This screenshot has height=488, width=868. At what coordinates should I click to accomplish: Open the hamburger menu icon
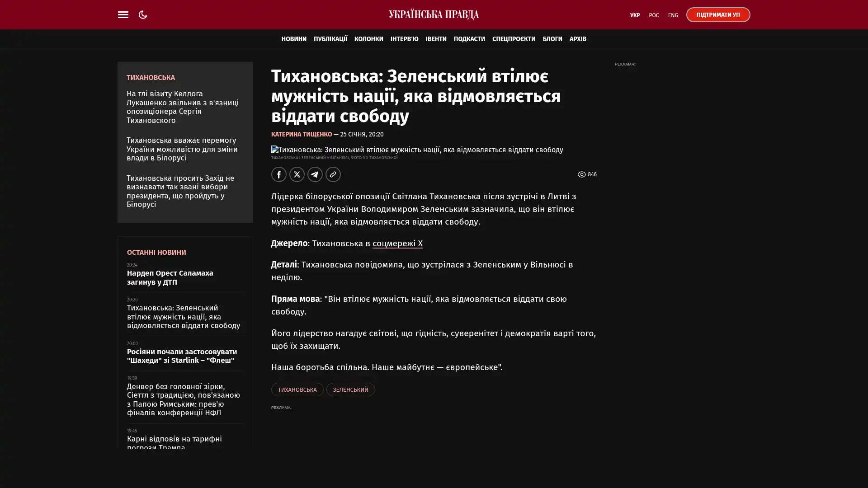pos(123,14)
